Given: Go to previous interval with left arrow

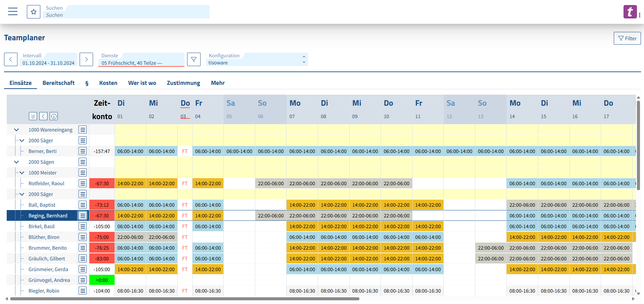Looking at the screenshot, I should [11, 59].
